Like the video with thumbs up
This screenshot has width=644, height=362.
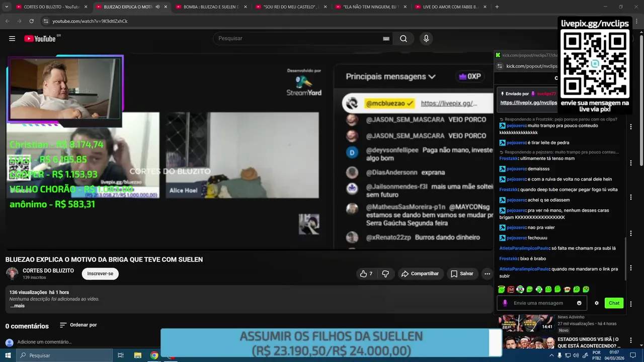click(366, 274)
